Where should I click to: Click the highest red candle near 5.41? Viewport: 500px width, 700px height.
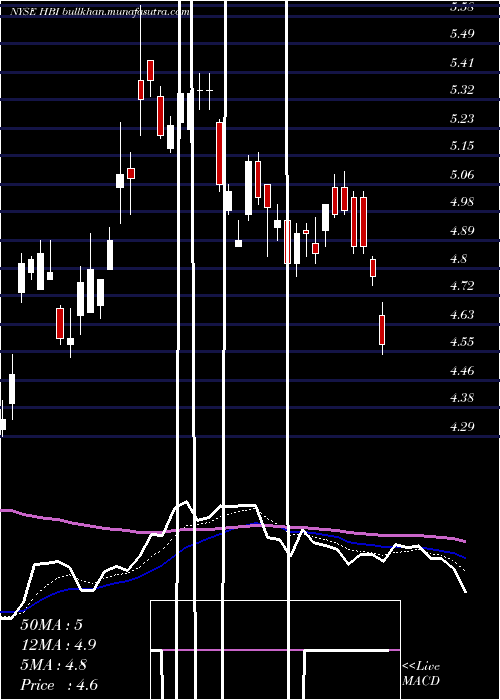coord(150,71)
